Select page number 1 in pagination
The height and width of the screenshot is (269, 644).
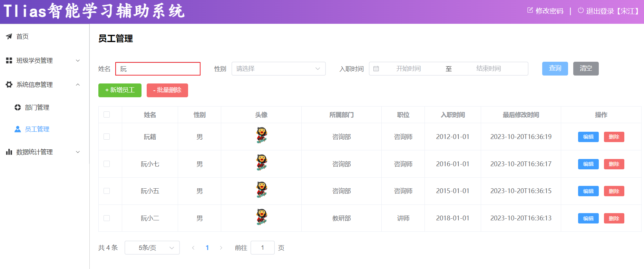[x=207, y=248]
